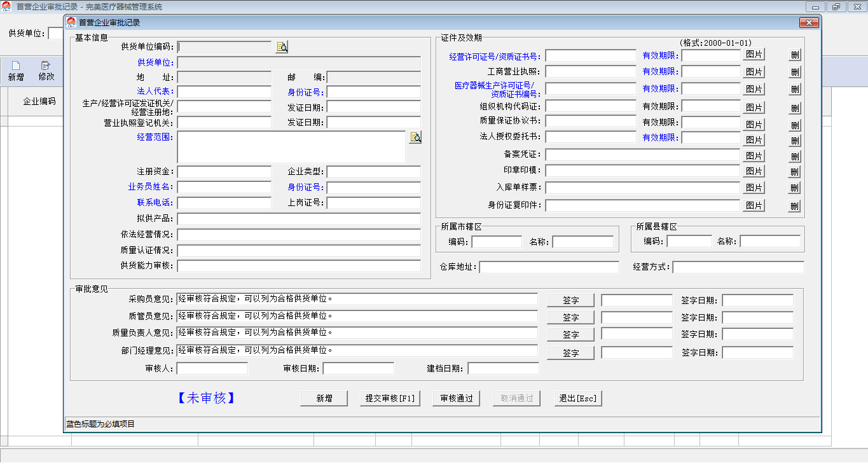Click 删 button for 组织机构代码证 row

pyautogui.click(x=794, y=107)
